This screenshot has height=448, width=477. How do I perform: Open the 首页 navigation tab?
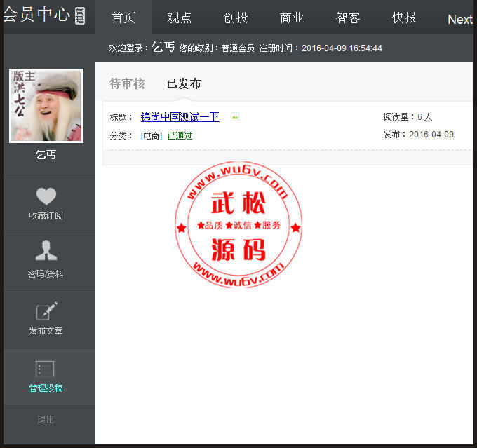coord(123,18)
